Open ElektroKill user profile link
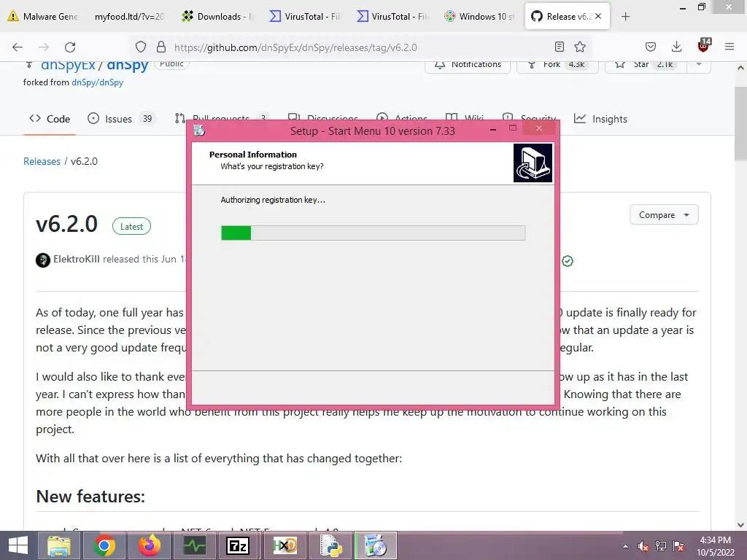 [x=76, y=259]
